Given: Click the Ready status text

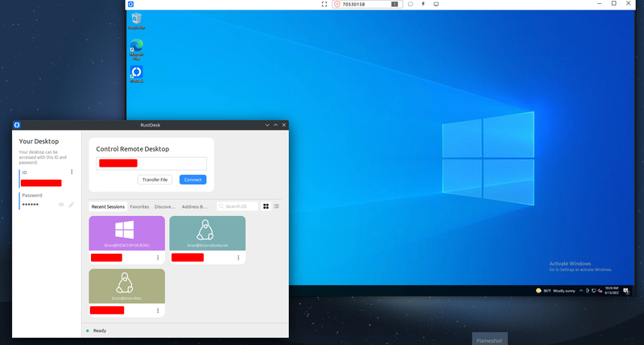Looking at the screenshot, I should [x=100, y=330].
